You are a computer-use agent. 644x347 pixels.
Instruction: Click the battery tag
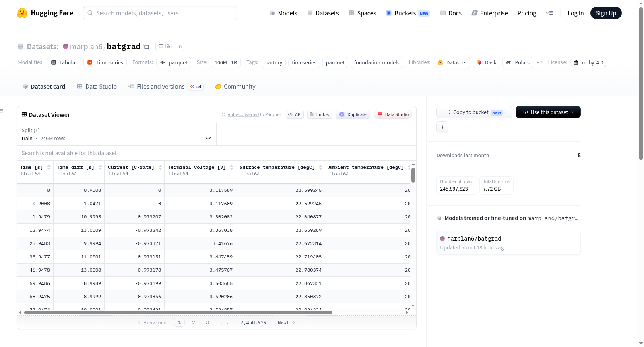point(274,62)
